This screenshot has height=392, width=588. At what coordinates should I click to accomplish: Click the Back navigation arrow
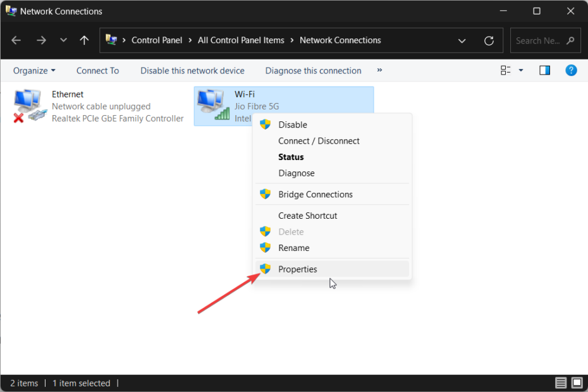click(x=15, y=40)
